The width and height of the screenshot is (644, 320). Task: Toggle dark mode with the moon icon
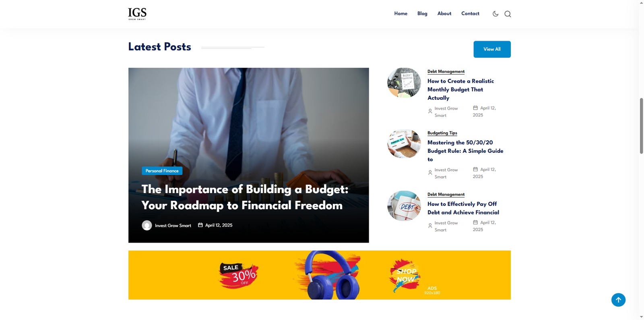[x=495, y=14]
